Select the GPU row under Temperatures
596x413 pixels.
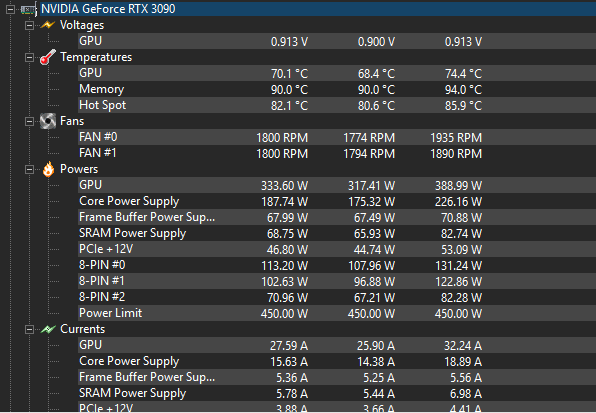tap(337, 73)
